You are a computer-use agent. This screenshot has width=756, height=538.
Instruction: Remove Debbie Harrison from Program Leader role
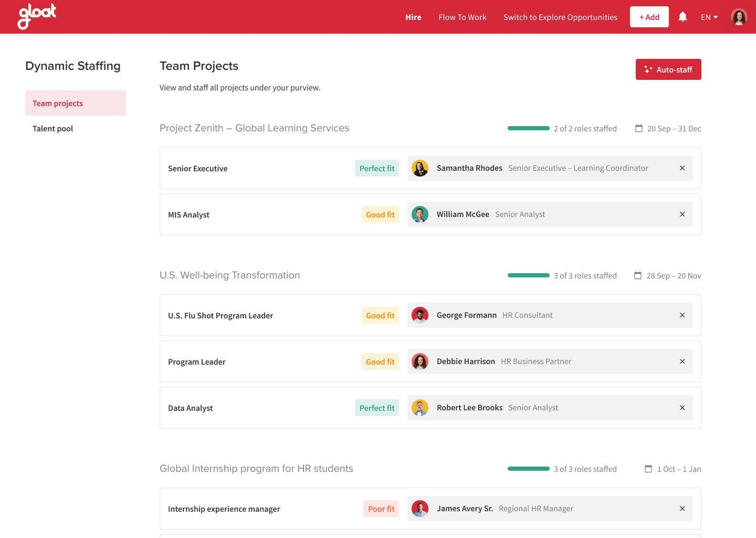pos(682,361)
